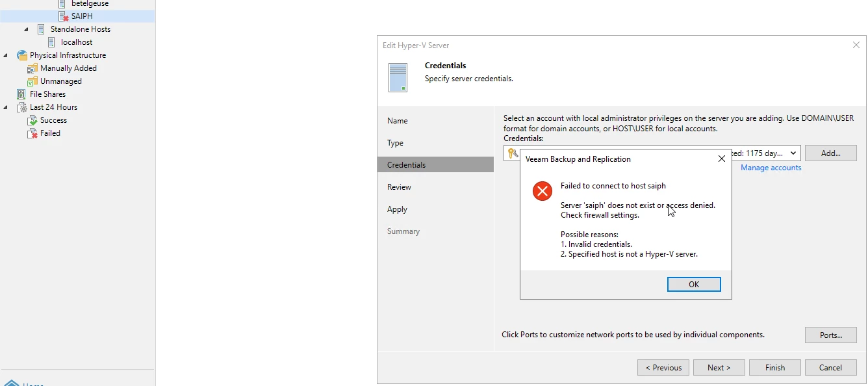Image resolution: width=868 pixels, height=386 pixels.
Task: Select the betelgeuse tree item
Action: (90, 4)
